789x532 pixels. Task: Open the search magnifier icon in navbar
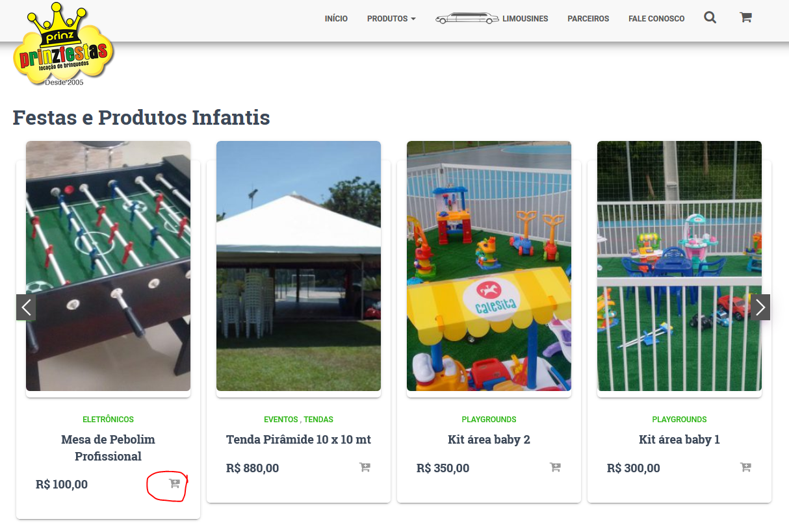click(710, 18)
